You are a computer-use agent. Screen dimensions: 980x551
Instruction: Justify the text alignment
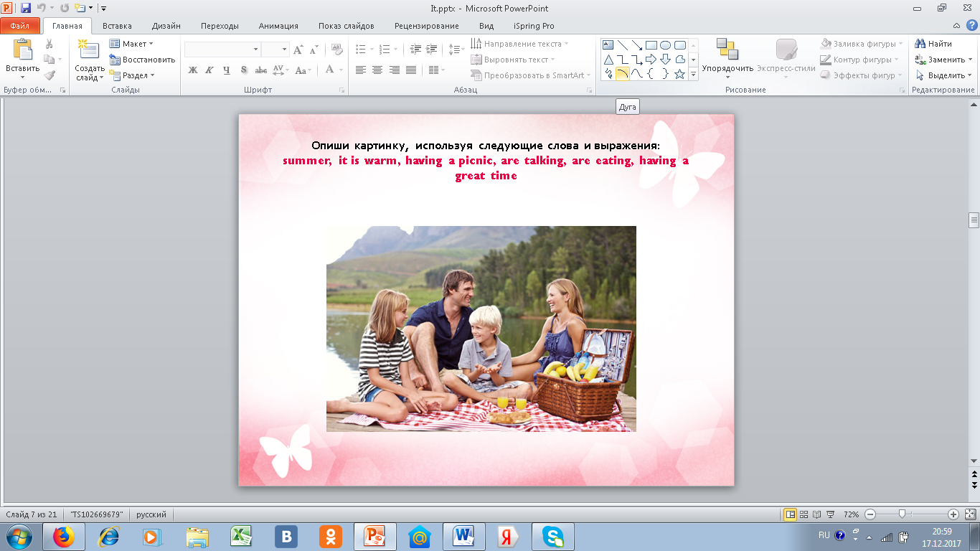click(x=411, y=70)
